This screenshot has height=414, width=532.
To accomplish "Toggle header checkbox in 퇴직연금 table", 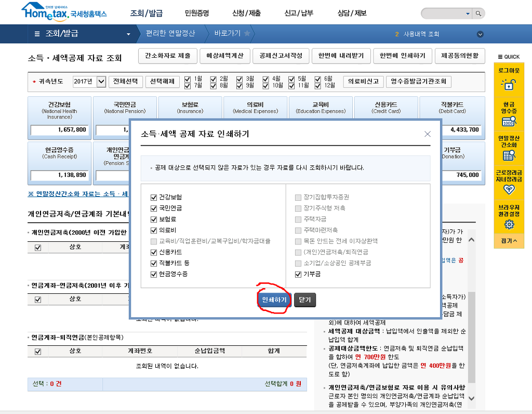I will tap(38, 352).
